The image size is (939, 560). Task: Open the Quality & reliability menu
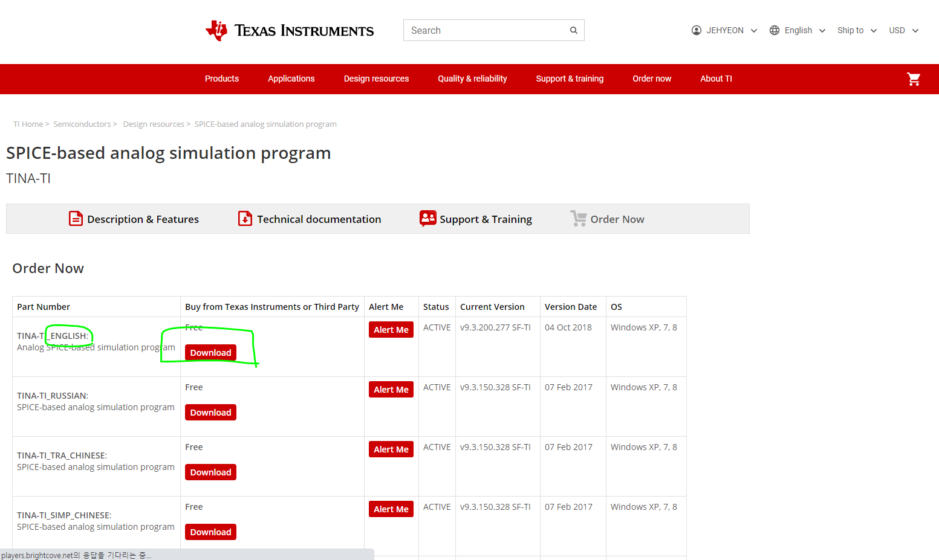[472, 79]
